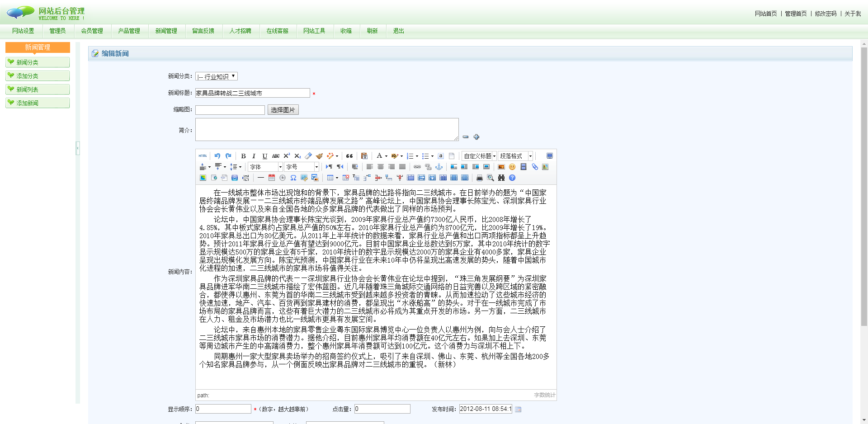This screenshot has width=868, height=424.
Task: Open the 段落格式 paragraph format dropdown
Action: (x=515, y=156)
